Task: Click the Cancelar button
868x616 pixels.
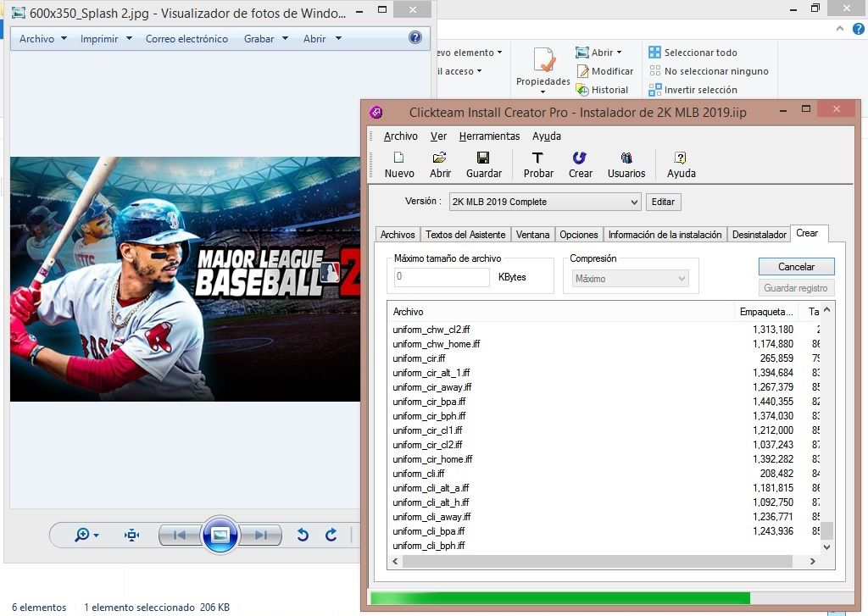Action: pos(796,267)
